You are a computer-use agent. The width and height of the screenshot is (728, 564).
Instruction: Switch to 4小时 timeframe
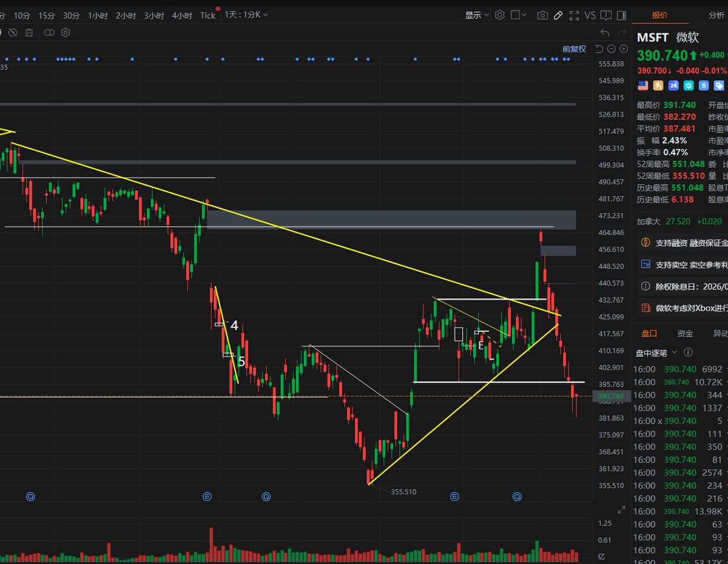[x=182, y=16]
